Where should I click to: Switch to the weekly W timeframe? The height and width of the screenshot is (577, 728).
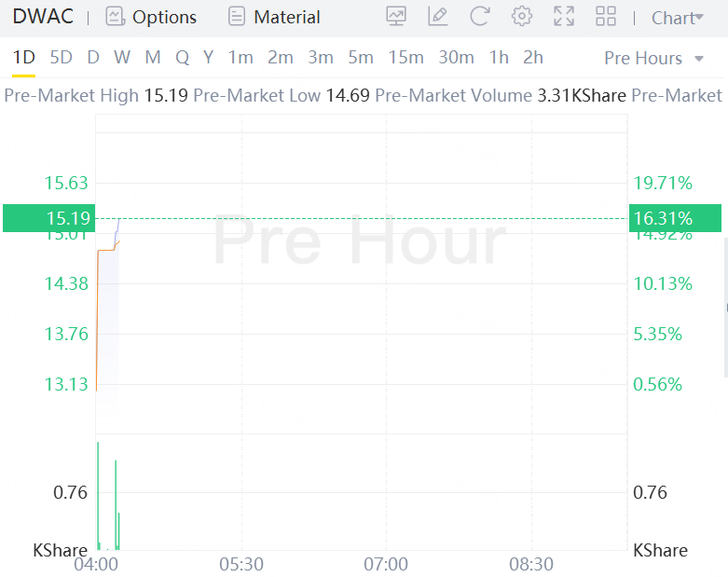click(122, 58)
